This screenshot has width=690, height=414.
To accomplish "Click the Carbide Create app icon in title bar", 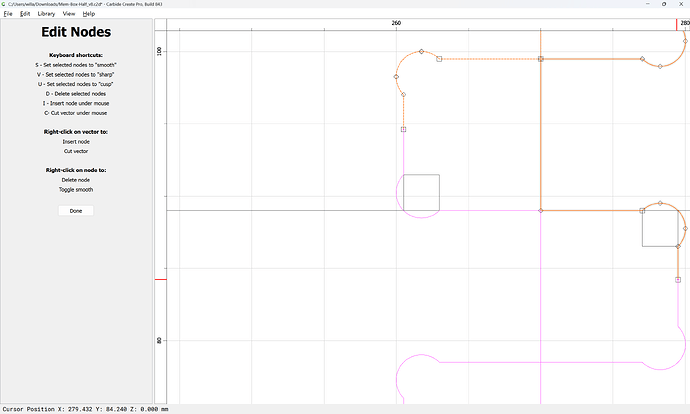I will tap(4, 4).
